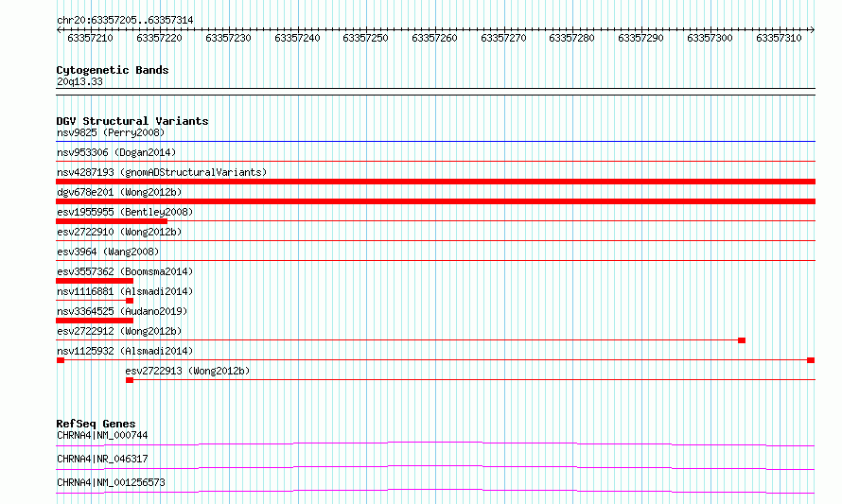Viewport: 842px width, 504px height.
Task: Click ruler position 63357310
Action: 779,38
